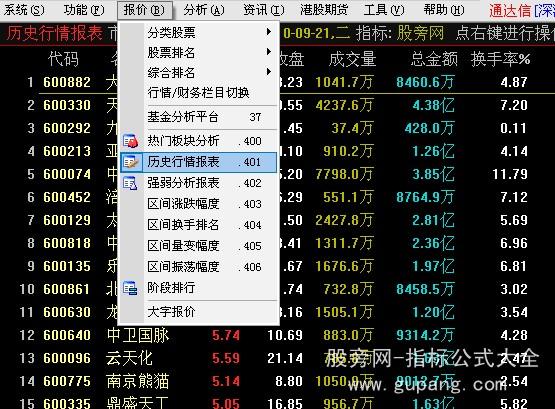Open the 分析(A) menu
Image resolution: width=555 pixels, height=409 pixels.
click(x=204, y=10)
